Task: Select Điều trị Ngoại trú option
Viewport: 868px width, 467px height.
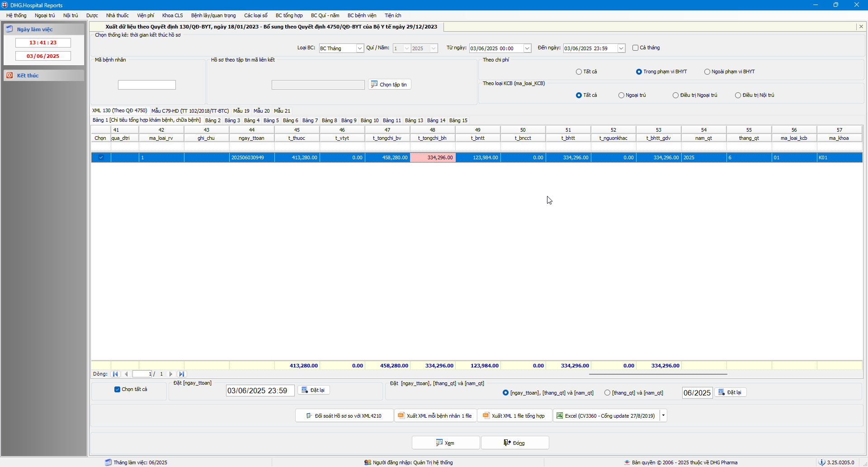Action: tap(675, 95)
